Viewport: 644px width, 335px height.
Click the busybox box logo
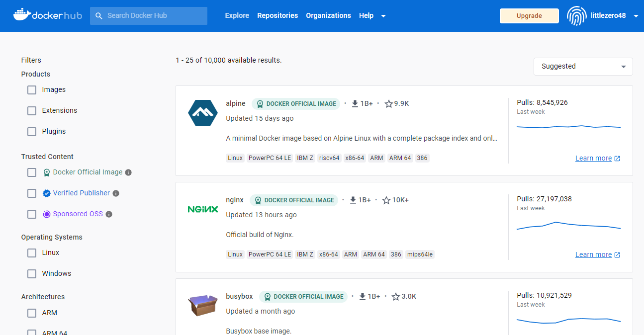[203, 305]
